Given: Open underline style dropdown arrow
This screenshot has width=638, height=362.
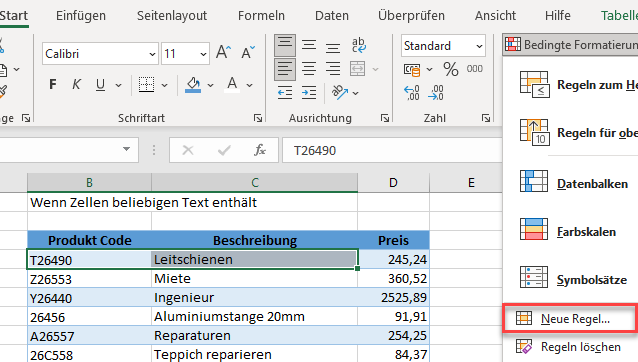Looking at the screenshot, I should [118, 85].
